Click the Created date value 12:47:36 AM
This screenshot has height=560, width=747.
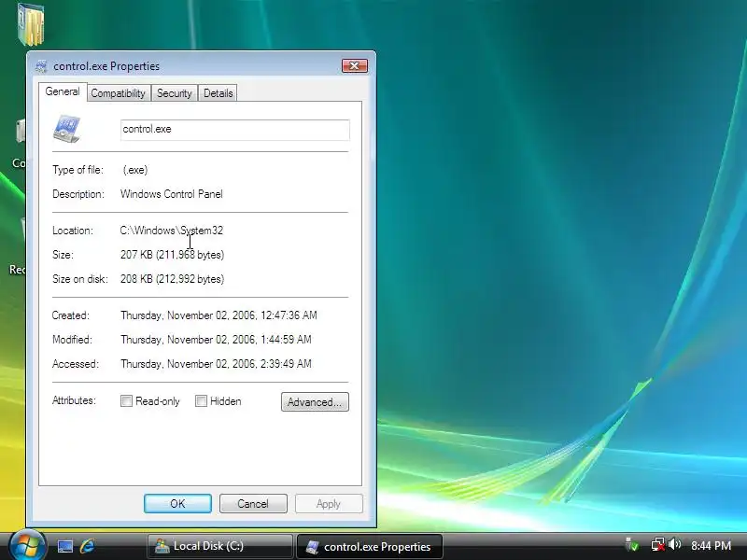click(218, 315)
